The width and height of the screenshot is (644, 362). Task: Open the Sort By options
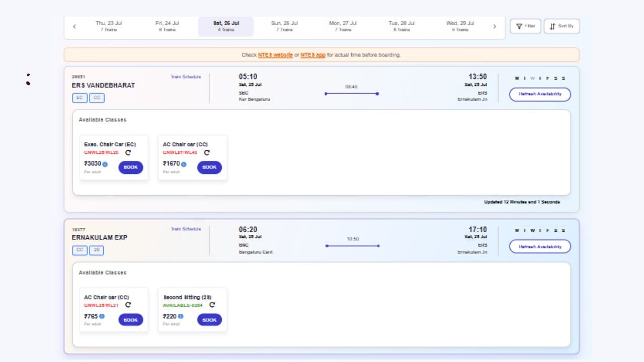561,26
